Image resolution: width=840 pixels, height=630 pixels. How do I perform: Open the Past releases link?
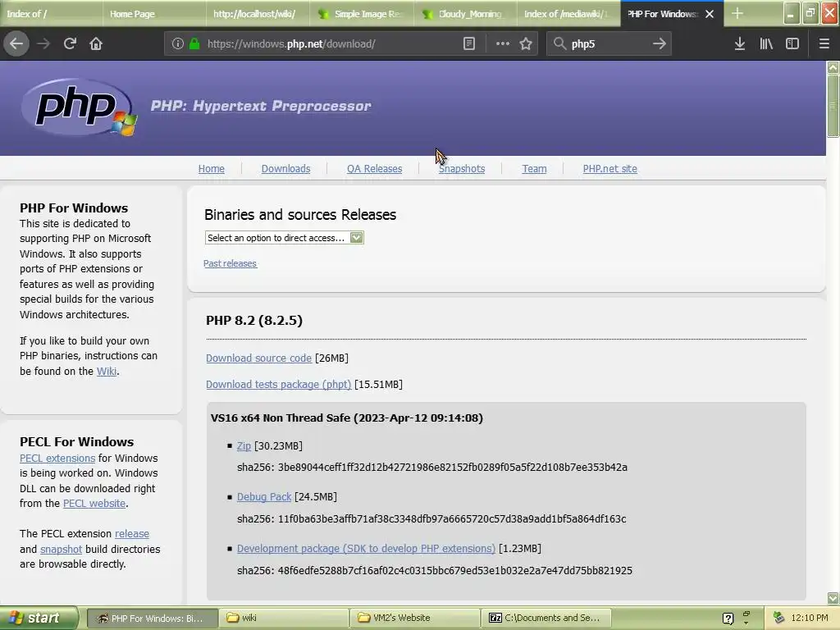(x=230, y=263)
